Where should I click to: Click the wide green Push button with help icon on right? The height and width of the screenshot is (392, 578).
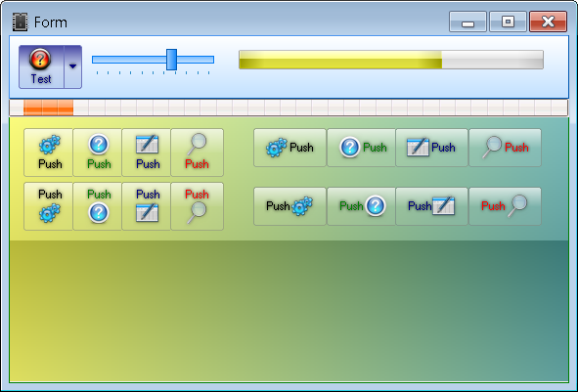coord(361,206)
